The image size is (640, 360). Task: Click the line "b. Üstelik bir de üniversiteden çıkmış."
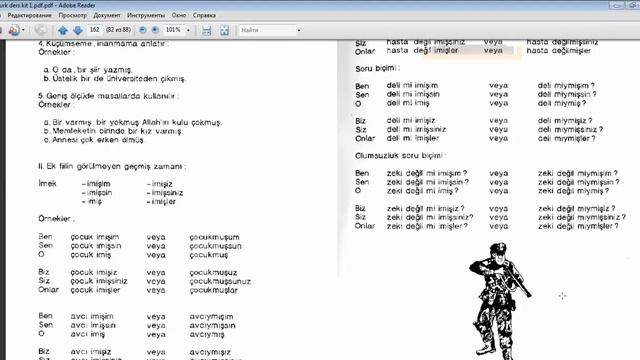[115, 78]
